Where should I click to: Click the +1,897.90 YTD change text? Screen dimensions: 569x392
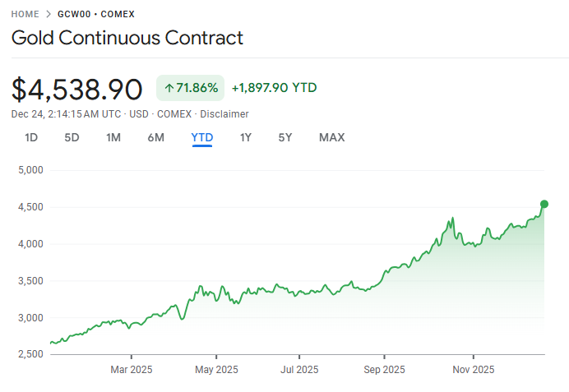coord(274,88)
